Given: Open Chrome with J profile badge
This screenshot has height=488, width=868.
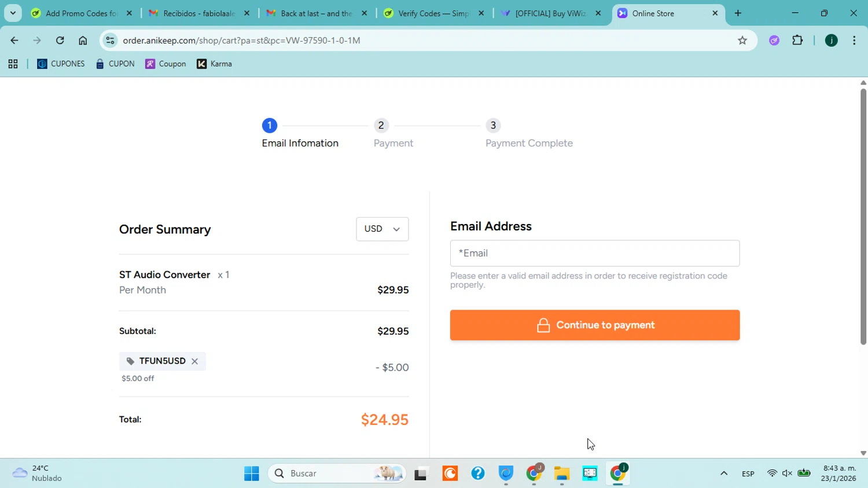Looking at the screenshot, I should 534,474.
